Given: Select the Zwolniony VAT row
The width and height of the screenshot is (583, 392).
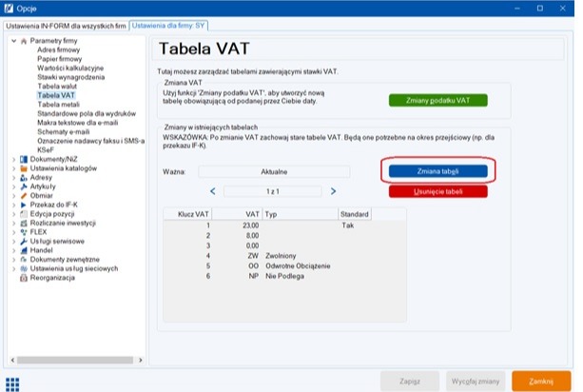Looking at the screenshot, I should point(284,256).
